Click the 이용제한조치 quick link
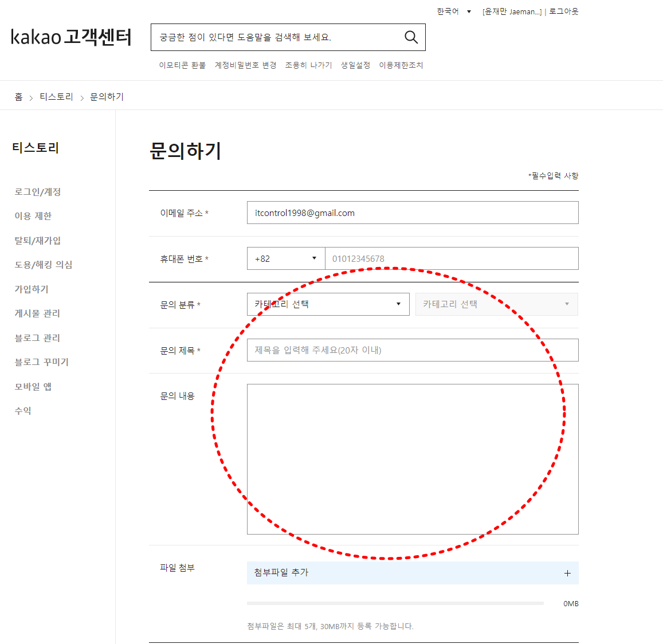663x644 pixels. pyautogui.click(x=401, y=65)
